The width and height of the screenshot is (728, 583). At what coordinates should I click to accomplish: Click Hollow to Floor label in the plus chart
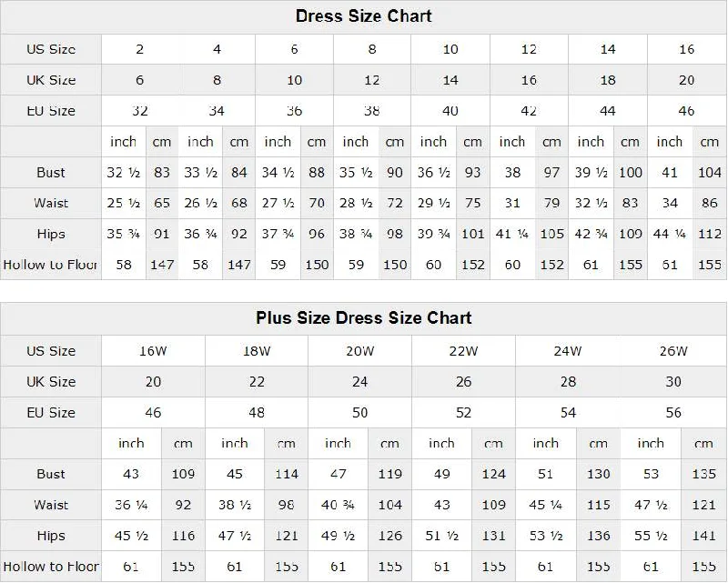(51, 567)
